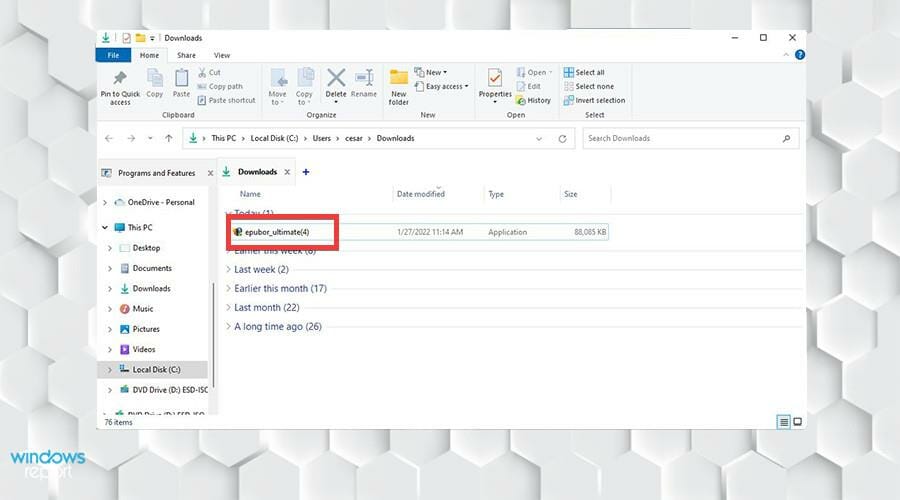This screenshot has width=900, height=500.
Task: Expand Earlier this month (17) group
Action: [228, 288]
